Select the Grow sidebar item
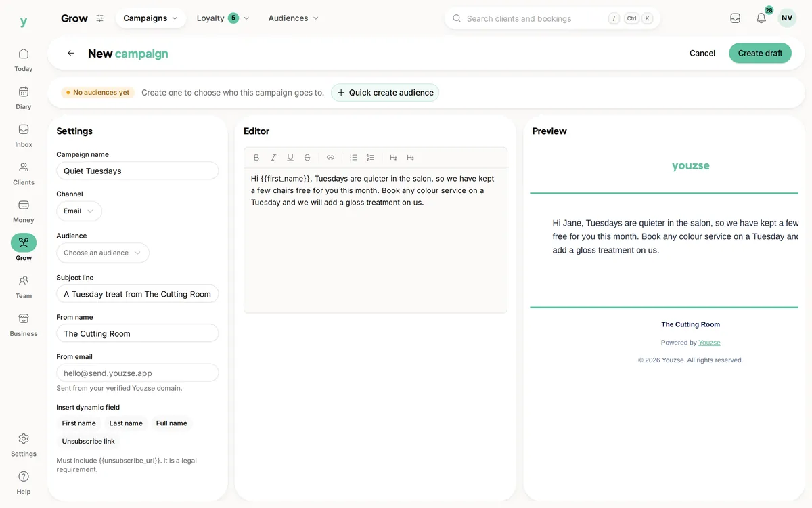 [x=24, y=248]
